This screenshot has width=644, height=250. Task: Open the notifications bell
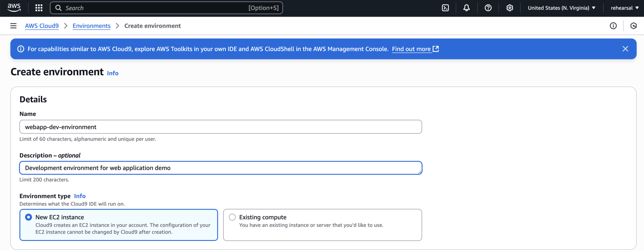click(x=467, y=8)
